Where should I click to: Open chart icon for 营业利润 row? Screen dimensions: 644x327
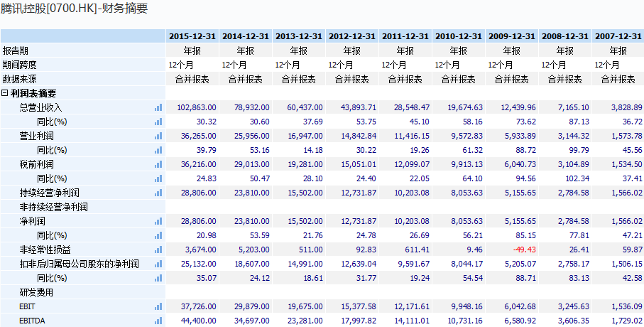(x=158, y=136)
